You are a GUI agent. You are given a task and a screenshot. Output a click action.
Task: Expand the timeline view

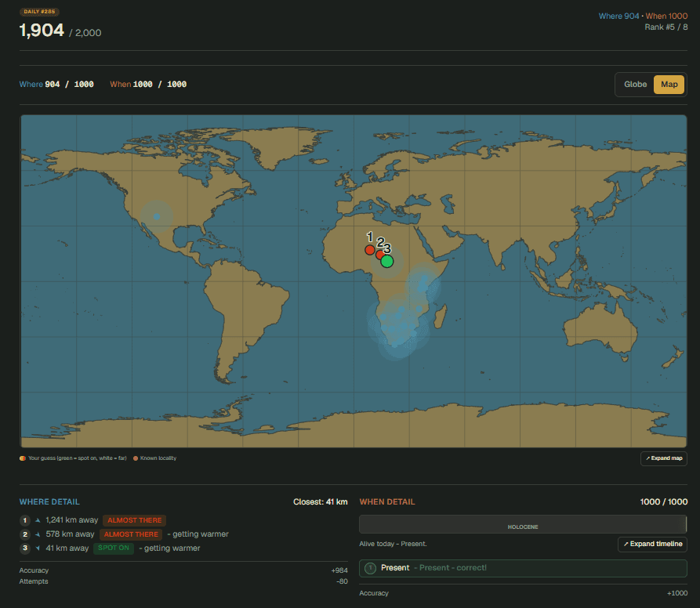[x=652, y=544]
